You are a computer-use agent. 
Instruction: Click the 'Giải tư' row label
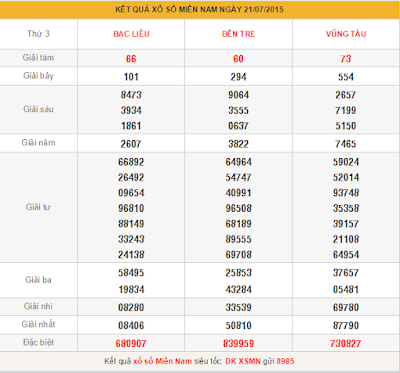click(38, 207)
